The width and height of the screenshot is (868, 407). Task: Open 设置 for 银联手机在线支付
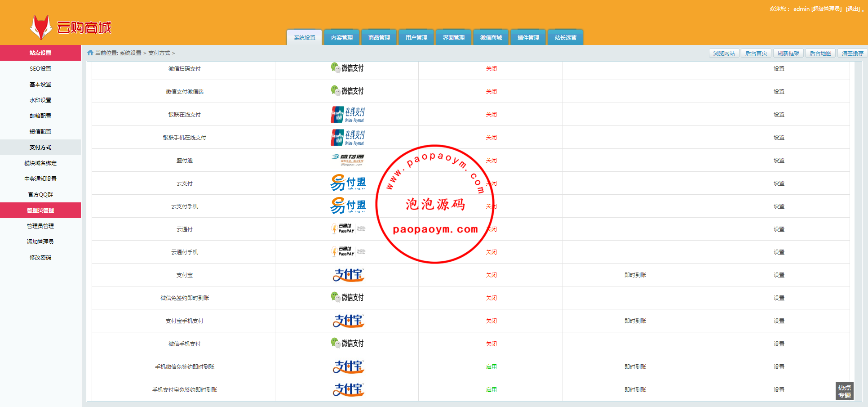pyautogui.click(x=779, y=138)
